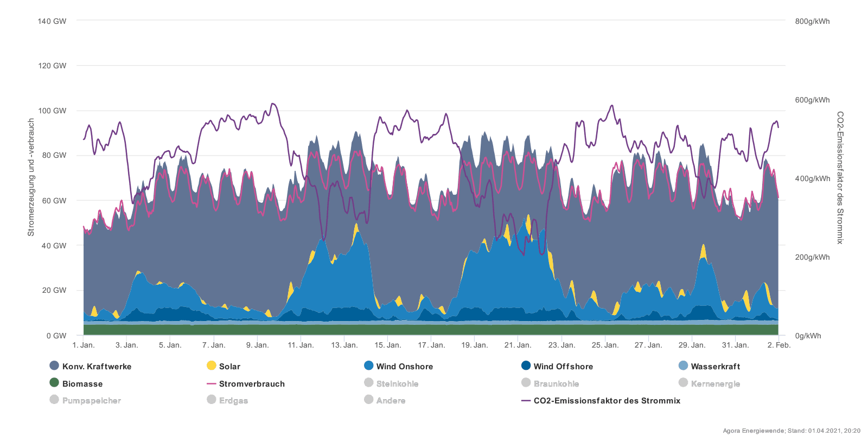This screenshot has height=436, width=868.
Task: Click the '20 GW' axis value
Action: click(x=54, y=290)
